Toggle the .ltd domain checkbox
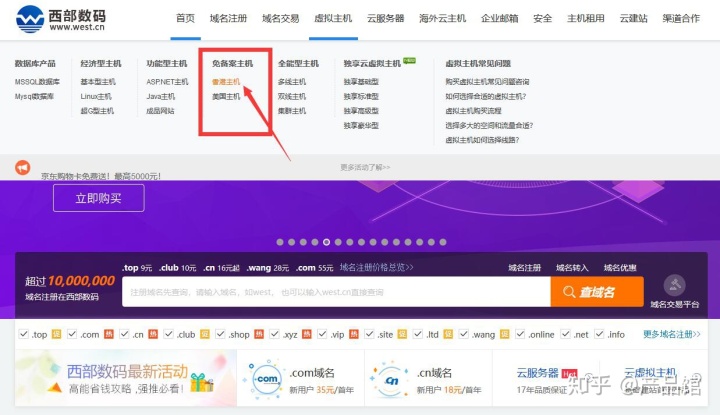Viewport: 720px width, 415px height. 418,334
